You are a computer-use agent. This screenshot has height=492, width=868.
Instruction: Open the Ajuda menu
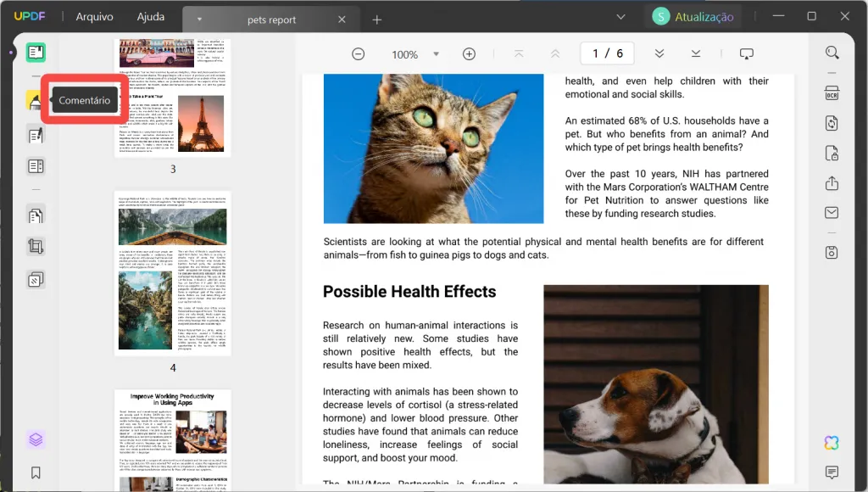[151, 17]
